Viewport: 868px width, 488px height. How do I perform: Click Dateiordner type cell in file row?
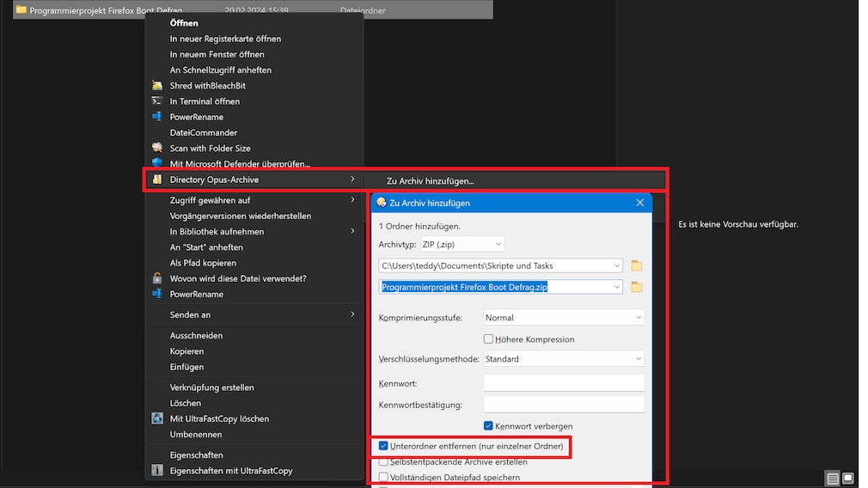click(363, 10)
